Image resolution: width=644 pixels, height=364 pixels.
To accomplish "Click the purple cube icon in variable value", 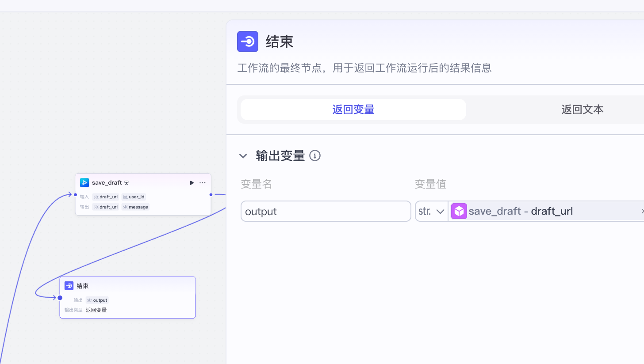I will (x=459, y=211).
